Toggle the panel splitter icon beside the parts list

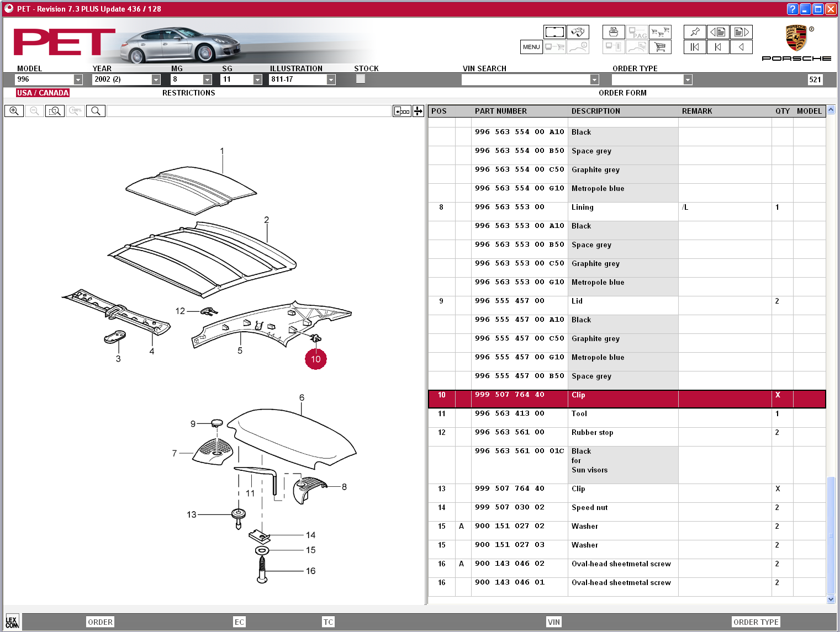click(419, 111)
